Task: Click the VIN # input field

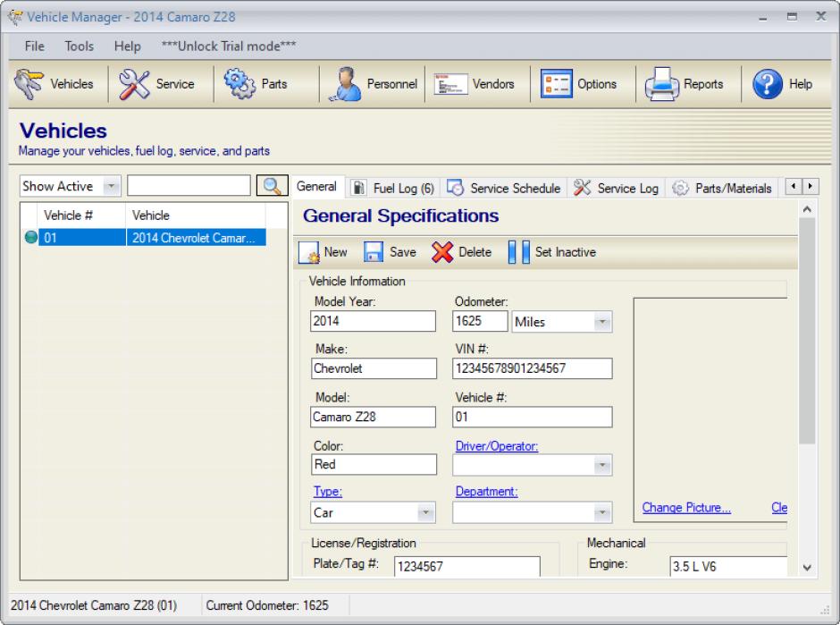Action: coord(533,368)
